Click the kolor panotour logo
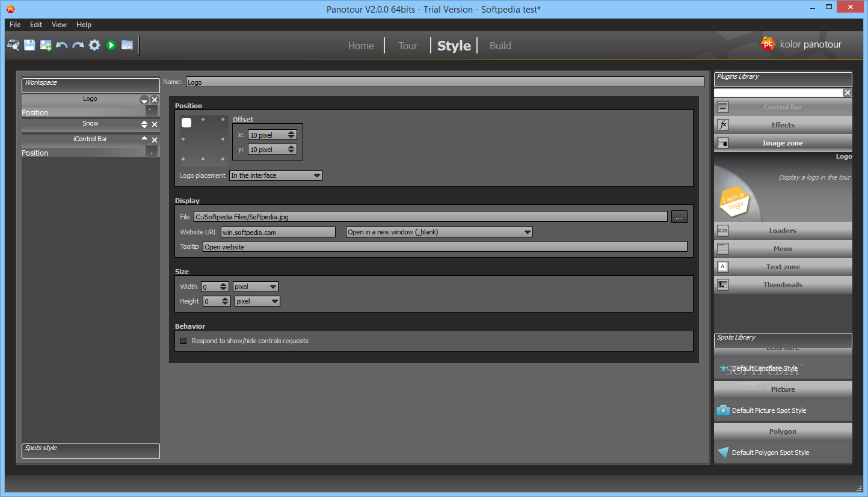The width and height of the screenshot is (868, 497). click(x=801, y=44)
